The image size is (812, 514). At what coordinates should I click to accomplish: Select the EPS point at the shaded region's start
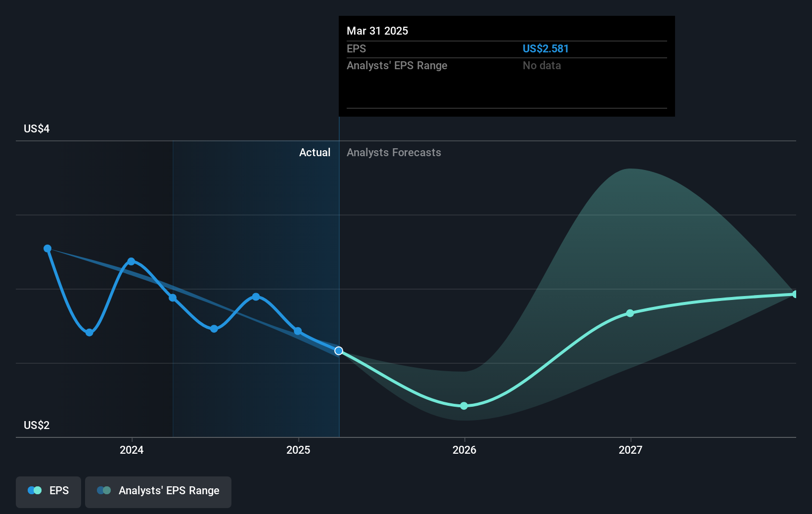pyautogui.click(x=173, y=298)
